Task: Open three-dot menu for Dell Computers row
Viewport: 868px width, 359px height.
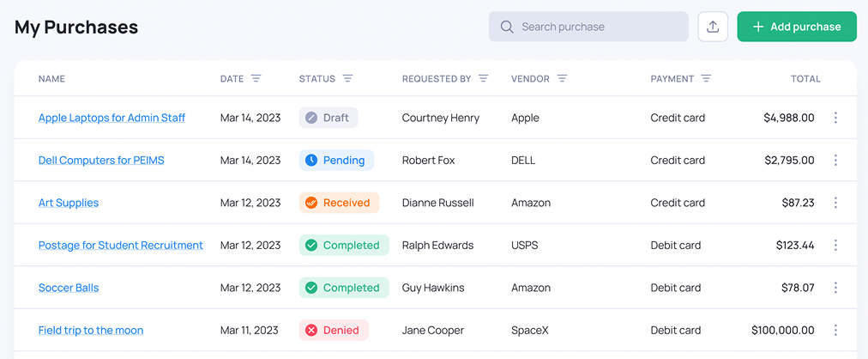Action: point(835,161)
